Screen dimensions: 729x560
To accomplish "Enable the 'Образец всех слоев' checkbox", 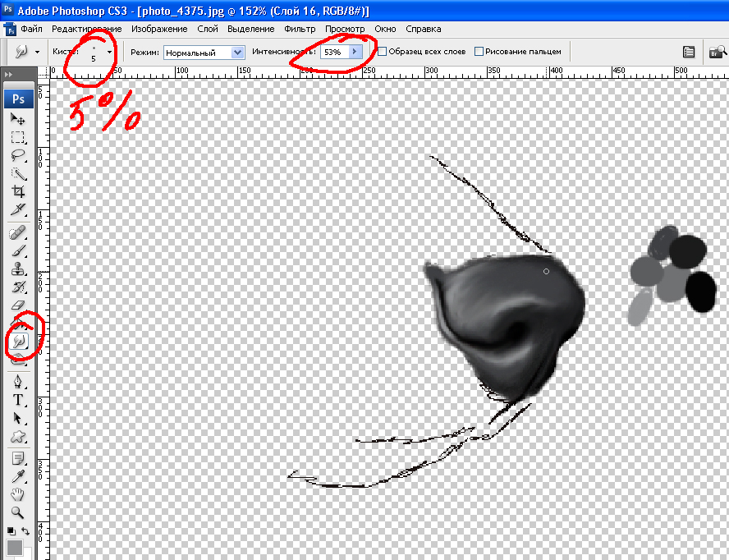I will point(383,52).
